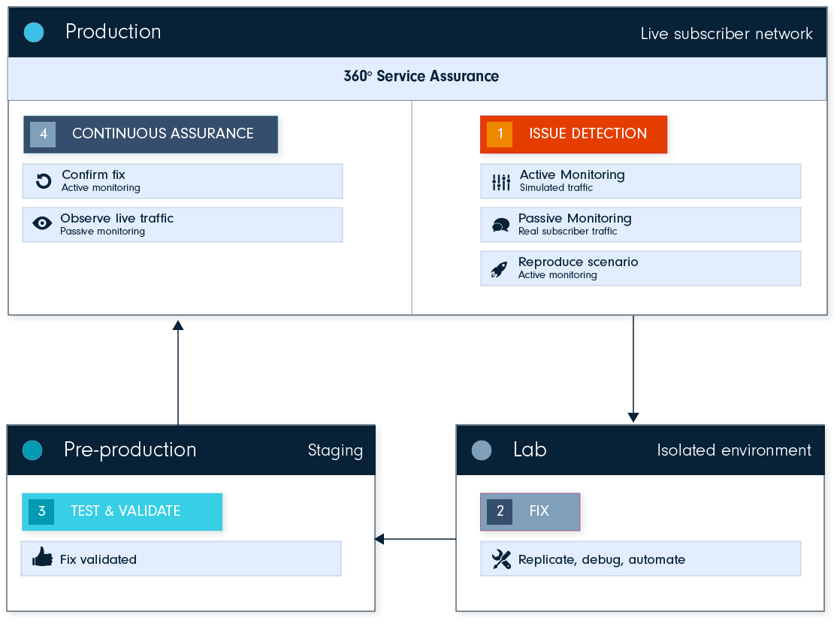Screen dimensions: 840x624
Task: Click the chat bubbles Passive Monitoring icon
Action: (500, 225)
